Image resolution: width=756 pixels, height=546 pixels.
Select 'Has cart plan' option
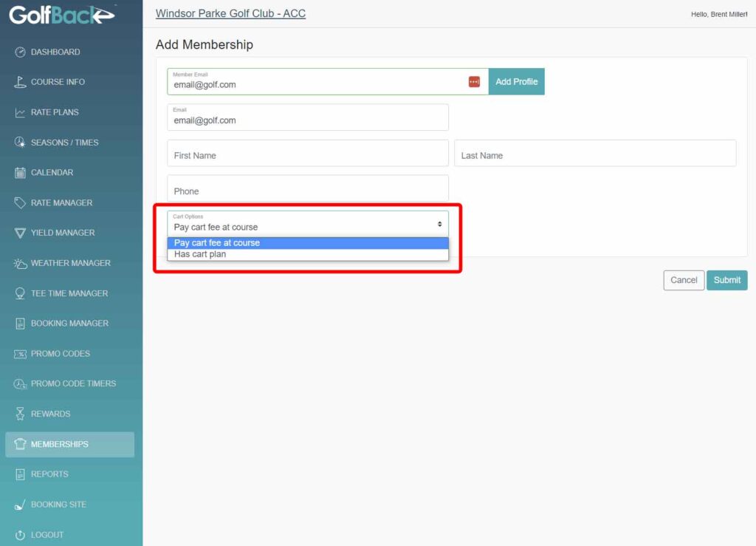click(200, 254)
